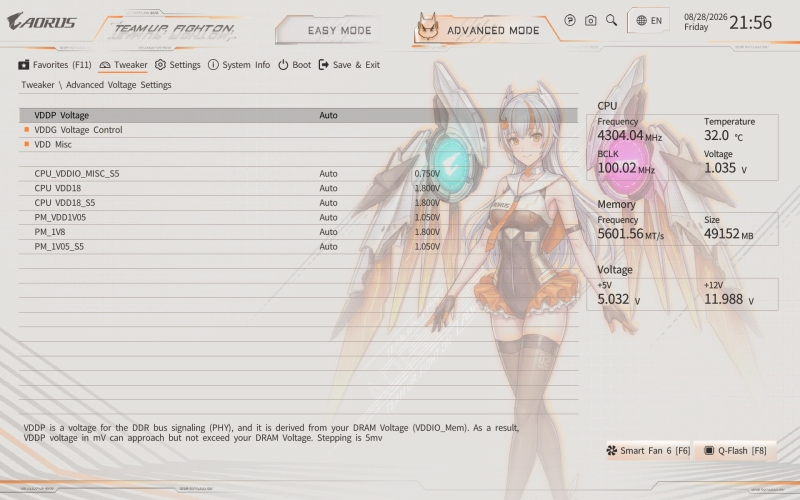Click the Tweaker gauge icon

(x=105, y=65)
